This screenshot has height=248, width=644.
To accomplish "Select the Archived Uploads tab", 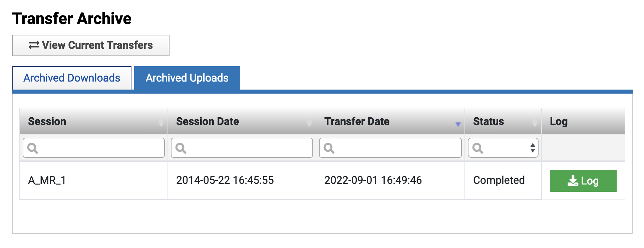I will click(187, 78).
